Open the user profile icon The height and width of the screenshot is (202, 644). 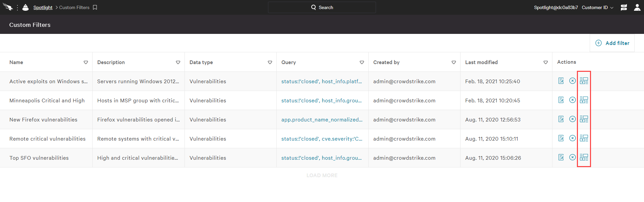(x=637, y=7)
